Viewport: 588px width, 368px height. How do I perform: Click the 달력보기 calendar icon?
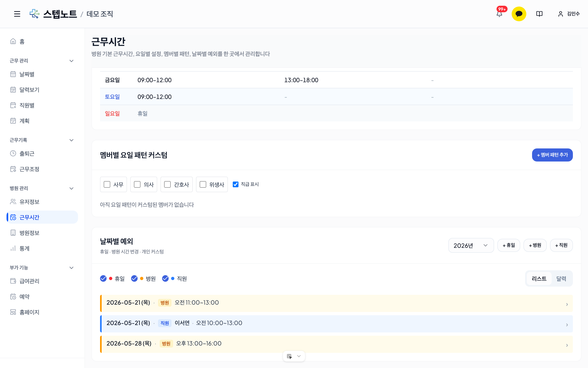tap(13, 90)
